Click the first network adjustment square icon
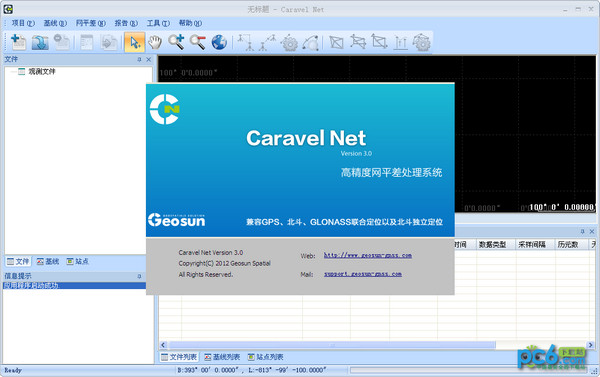600x377 pixels. click(x=336, y=42)
